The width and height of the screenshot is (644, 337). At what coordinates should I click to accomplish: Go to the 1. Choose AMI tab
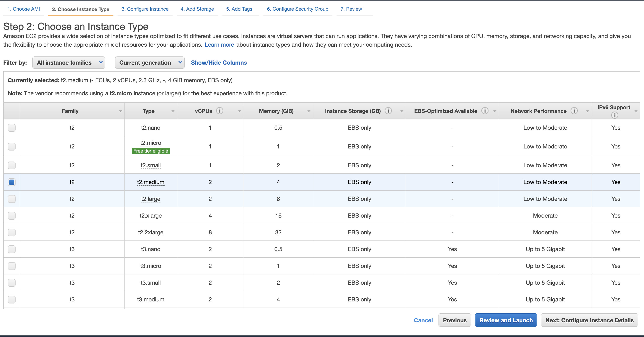24,9
